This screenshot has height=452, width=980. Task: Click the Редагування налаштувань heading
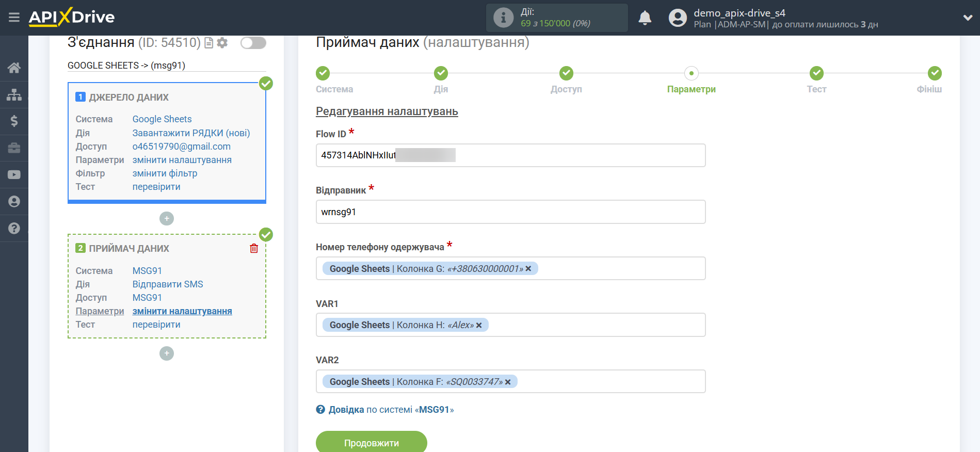point(387,111)
